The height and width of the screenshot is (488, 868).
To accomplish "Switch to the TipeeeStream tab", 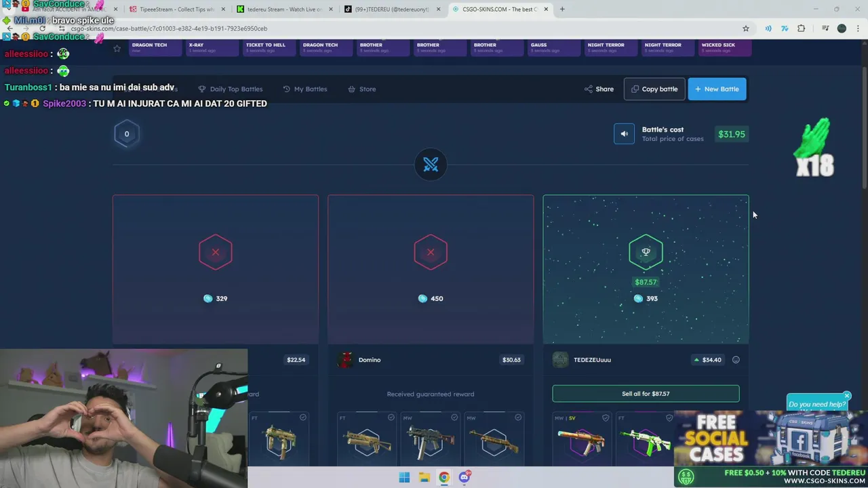I will (x=176, y=9).
